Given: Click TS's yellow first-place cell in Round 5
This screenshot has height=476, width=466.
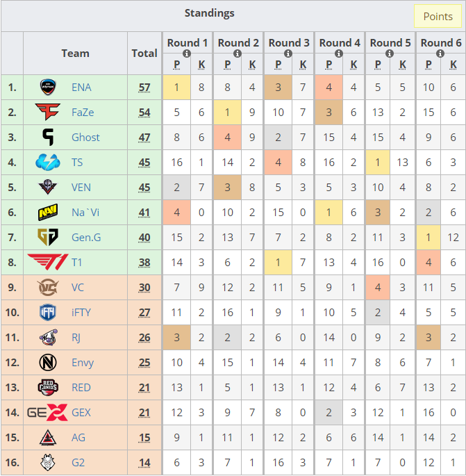Looking at the screenshot, I should click(x=378, y=163).
